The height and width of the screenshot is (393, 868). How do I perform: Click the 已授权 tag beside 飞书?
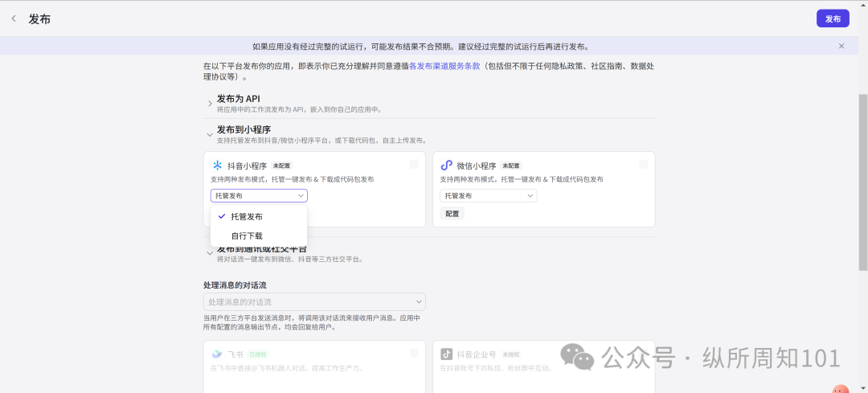point(259,354)
